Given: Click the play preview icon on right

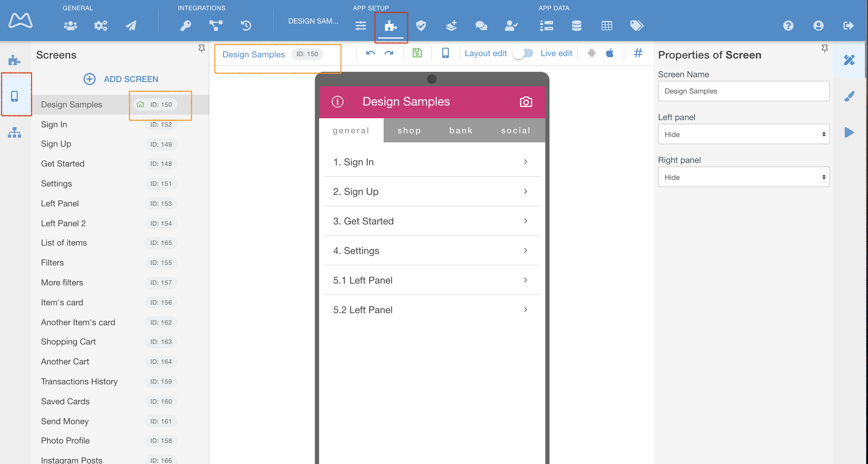Looking at the screenshot, I should coord(849,132).
